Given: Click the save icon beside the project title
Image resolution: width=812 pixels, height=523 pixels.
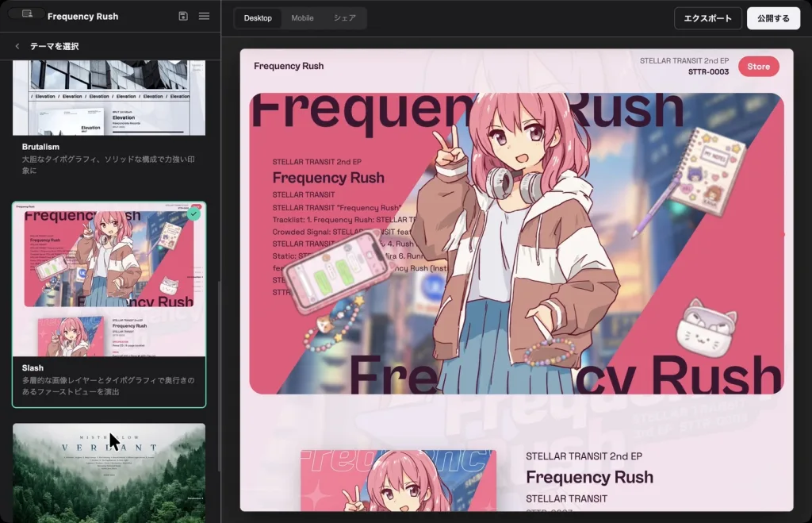Looking at the screenshot, I should pos(183,16).
